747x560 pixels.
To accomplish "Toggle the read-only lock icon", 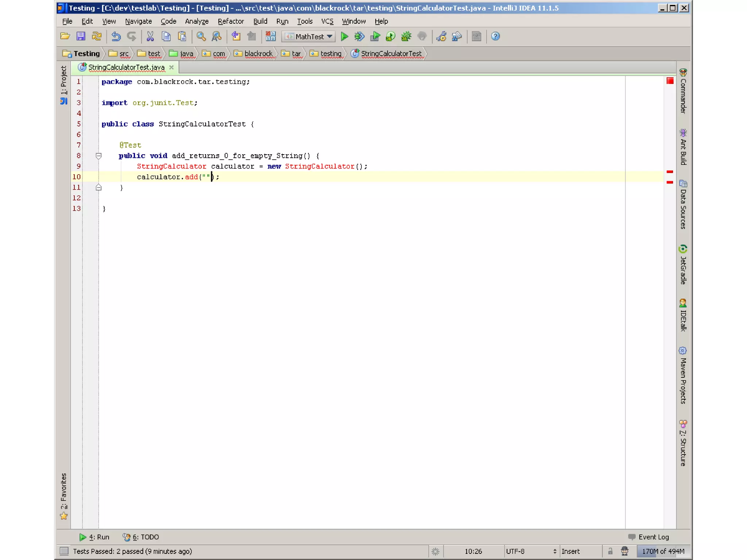I will pos(610,551).
